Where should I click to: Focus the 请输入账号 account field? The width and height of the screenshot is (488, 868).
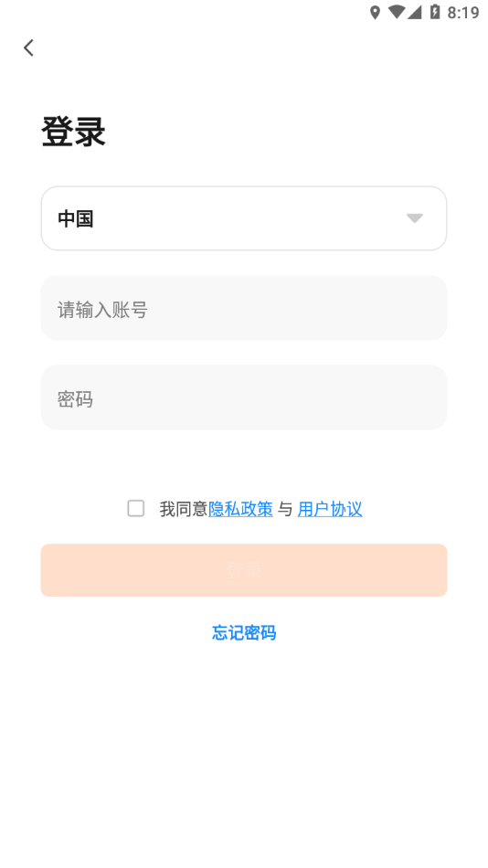tap(244, 308)
